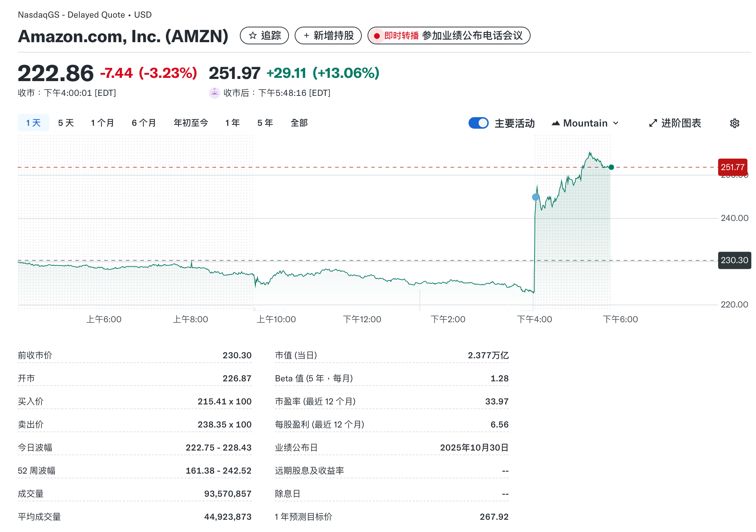This screenshot has width=756, height=532.
Task: Select the 年初至今 period tab
Action: coord(191,123)
